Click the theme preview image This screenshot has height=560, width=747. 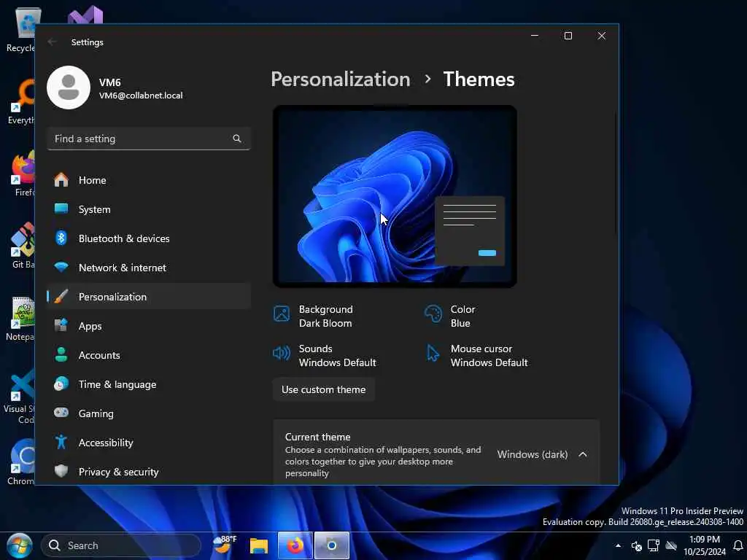pos(395,196)
